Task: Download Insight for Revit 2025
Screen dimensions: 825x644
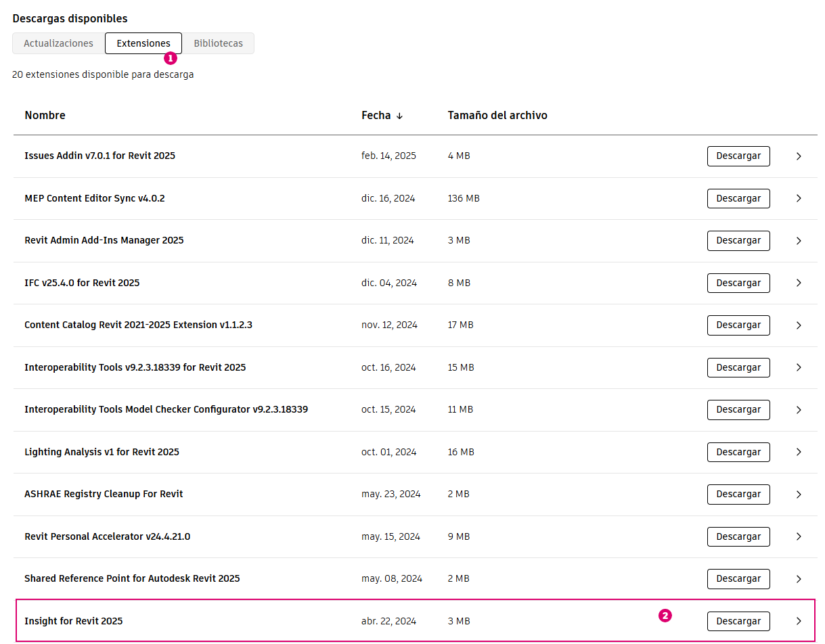Action: 738,621
